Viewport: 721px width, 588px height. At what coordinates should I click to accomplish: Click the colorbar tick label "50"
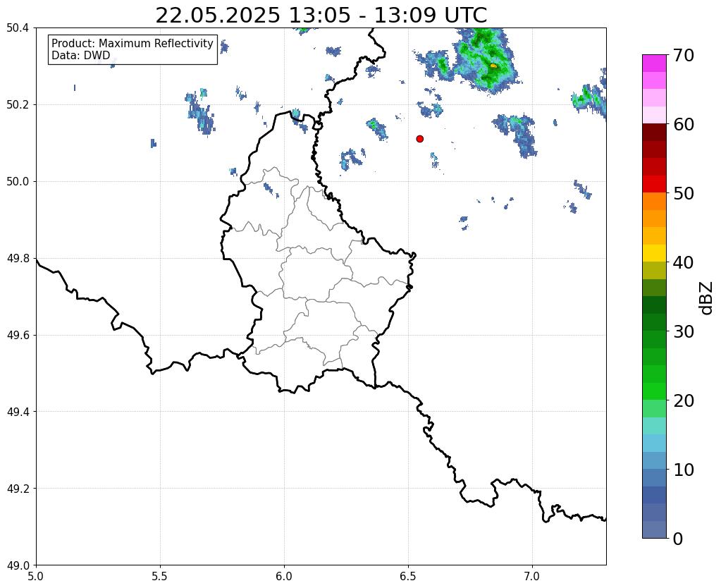point(684,193)
